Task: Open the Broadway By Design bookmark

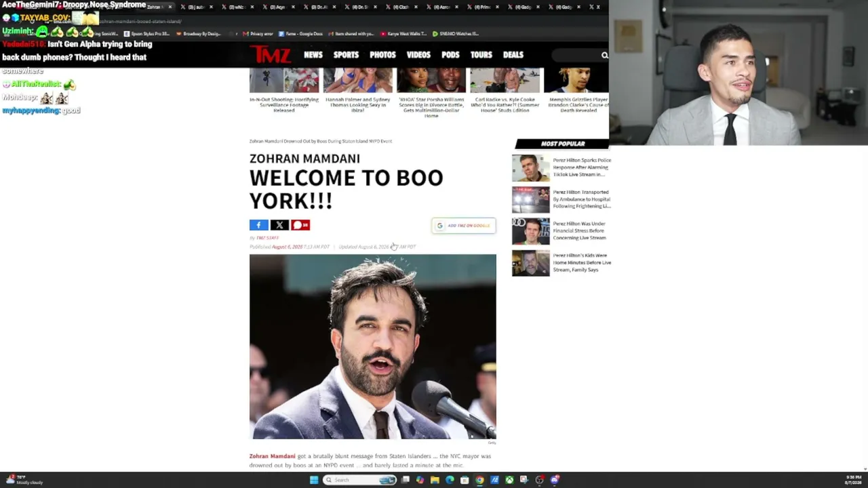Action: pyautogui.click(x=198, y=33)
